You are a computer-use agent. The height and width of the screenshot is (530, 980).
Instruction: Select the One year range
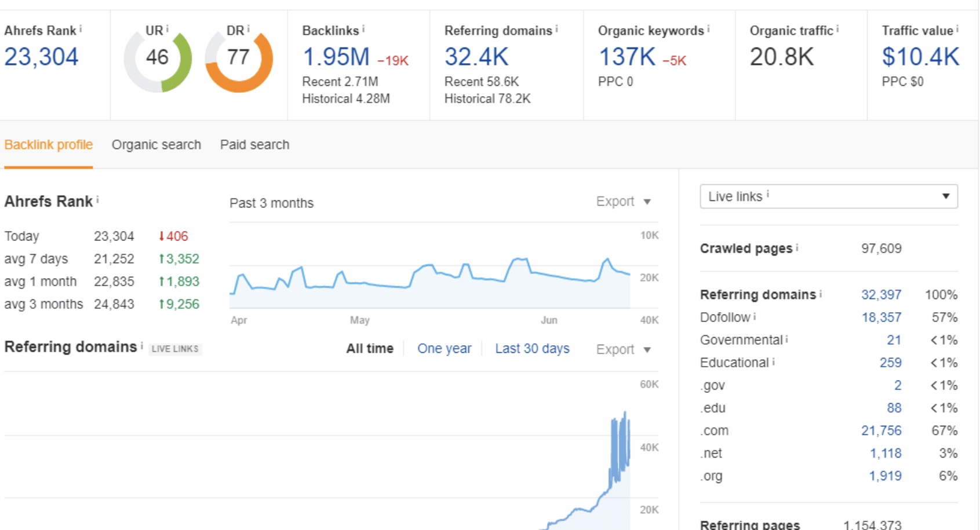(x=445, y=349)
